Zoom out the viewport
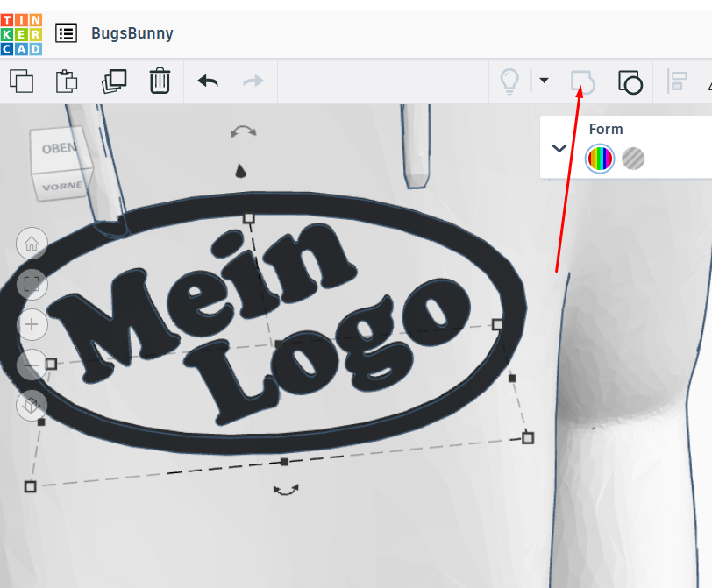Viewport: 712px width, 588px height. click(32, 365)
